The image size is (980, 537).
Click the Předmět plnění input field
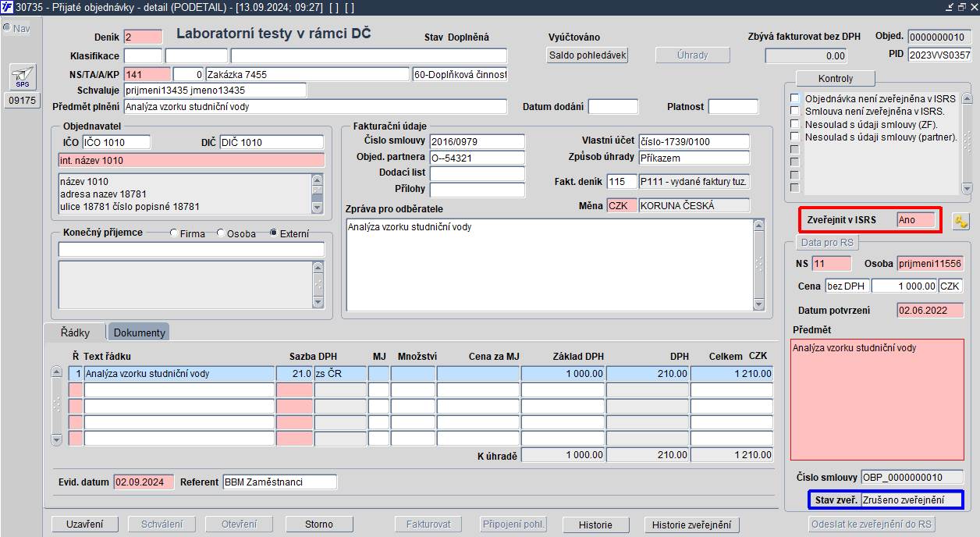click(315, 107)
